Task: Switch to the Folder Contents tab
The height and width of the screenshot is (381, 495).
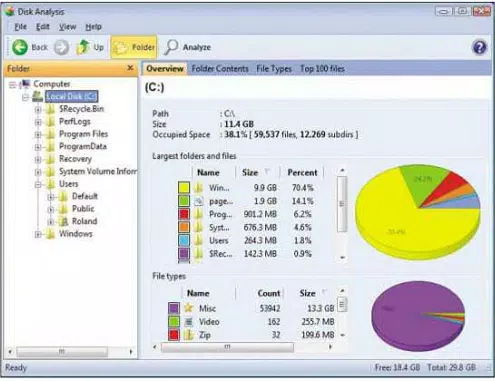Action: 220,69
